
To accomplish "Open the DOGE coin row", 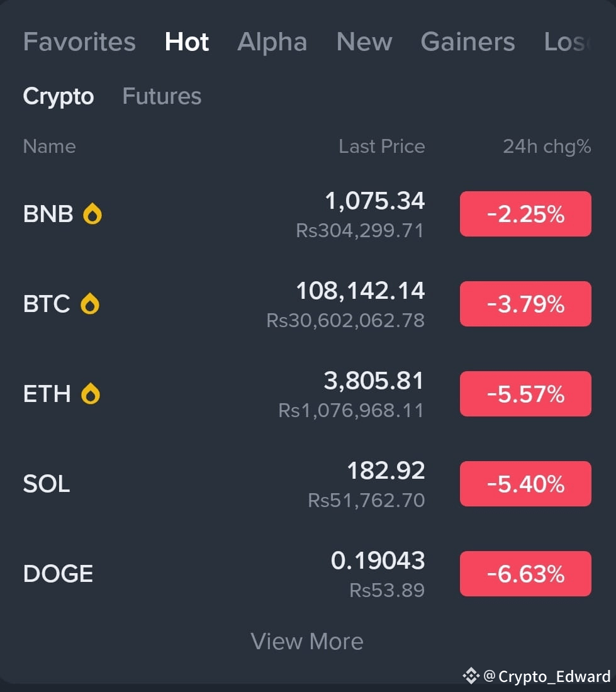I will [307, 574].
